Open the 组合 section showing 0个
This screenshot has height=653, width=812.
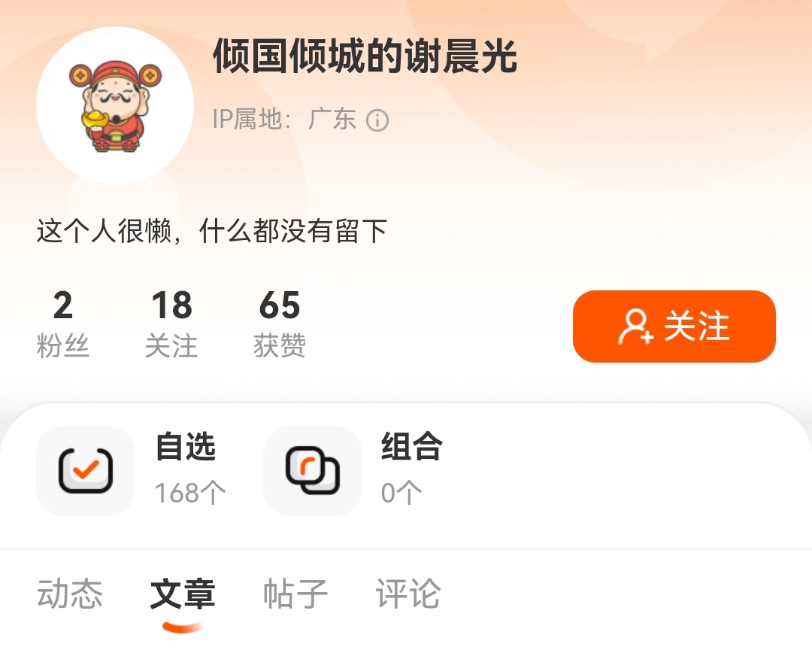coord(353,471)
